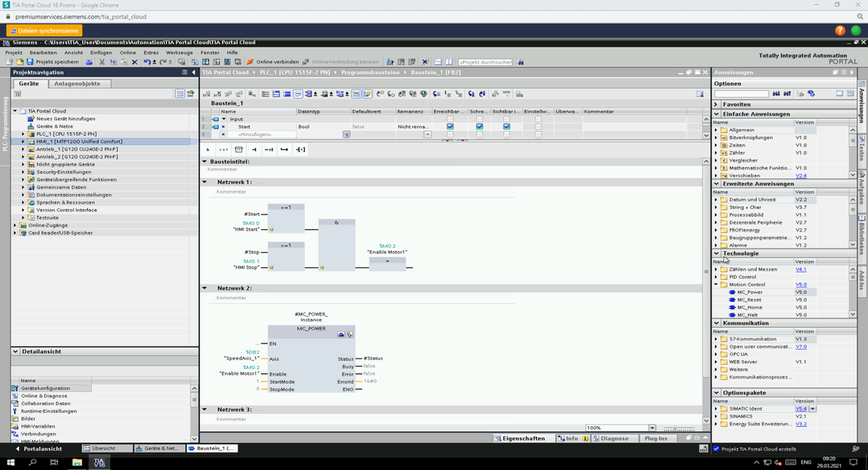Image resolution: width=868 pixels, height=470 pixels.
Task: Click Windows taskbar search icon
Action: [32, 462]
